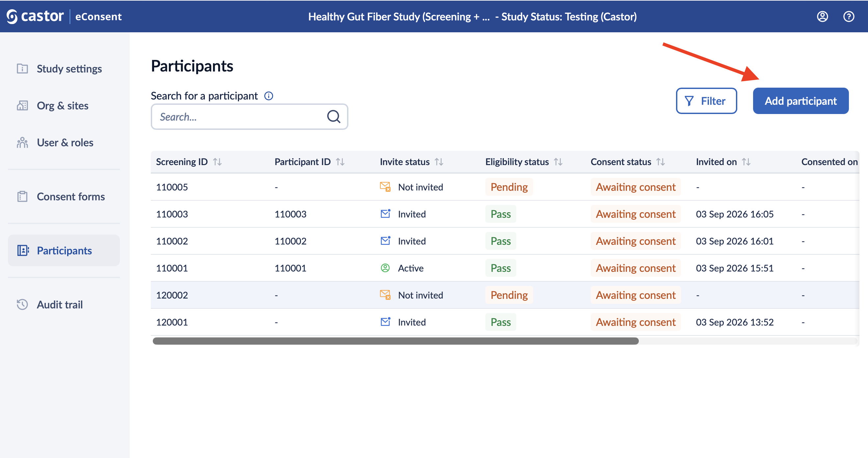This screenshot has width=868, height=458.
Task: Click the table horizontal scrollbar
Action: (x=395, y=341)
